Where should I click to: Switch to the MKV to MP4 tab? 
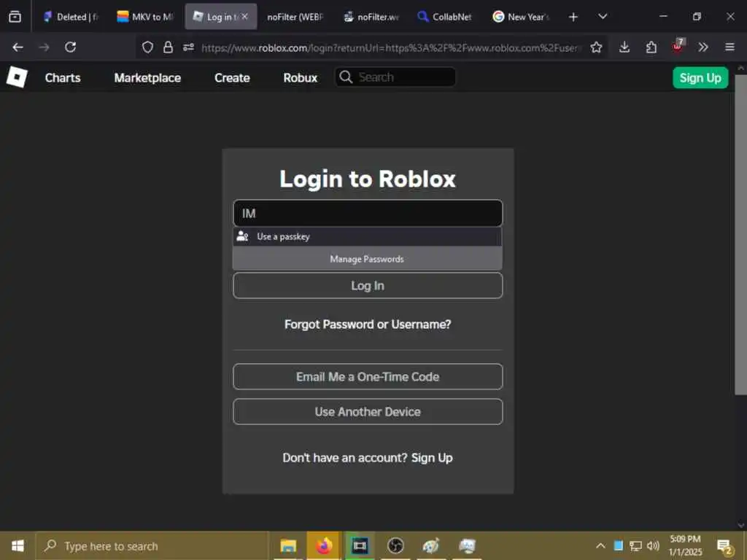pos(145,17)
